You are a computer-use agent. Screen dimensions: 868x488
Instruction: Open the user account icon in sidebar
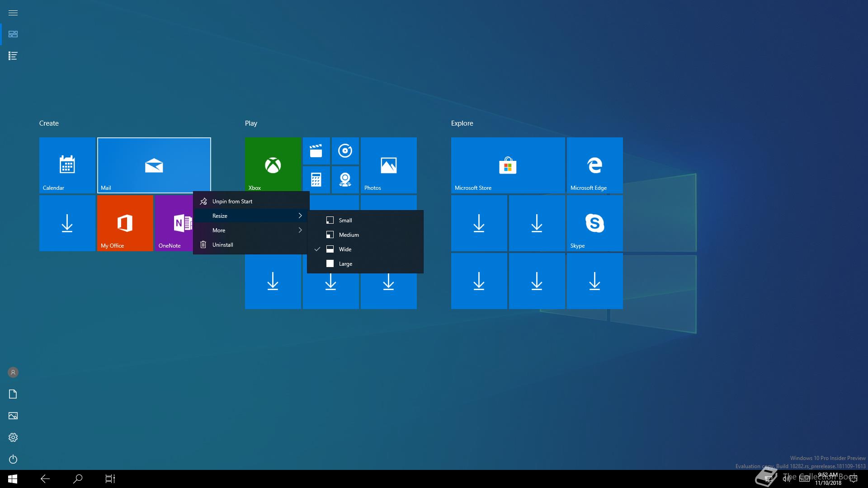(13, 372)
